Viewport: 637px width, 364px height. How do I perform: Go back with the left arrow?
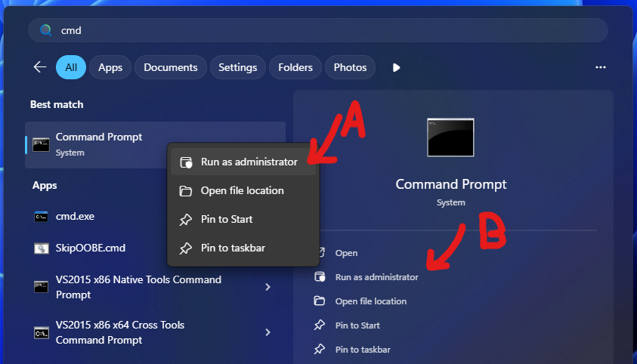pyautogui.click(x=40, y=67)
